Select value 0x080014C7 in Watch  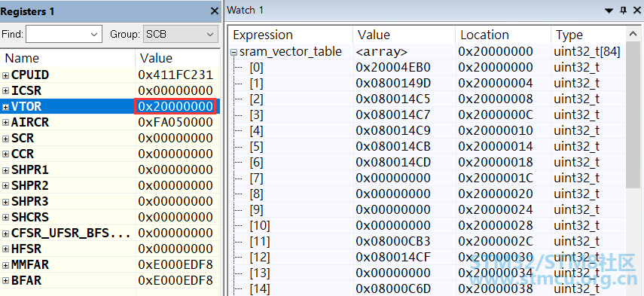[x=393, y=115]
